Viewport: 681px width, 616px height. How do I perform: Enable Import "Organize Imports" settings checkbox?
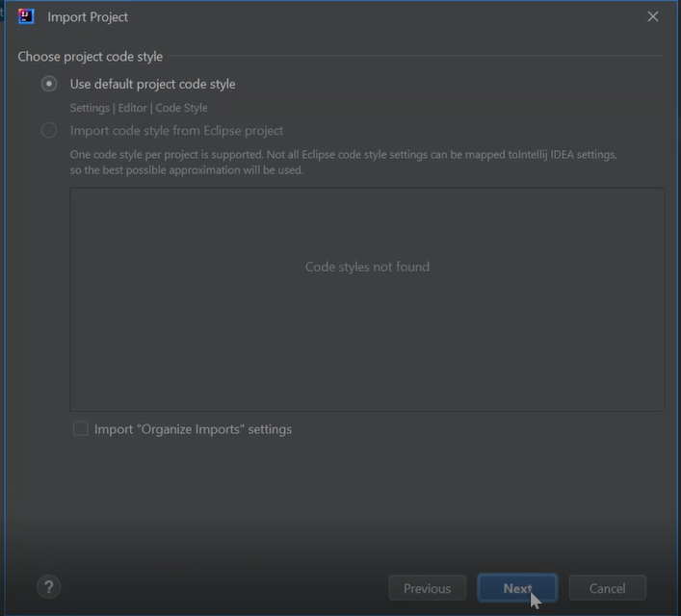[81, 429]
